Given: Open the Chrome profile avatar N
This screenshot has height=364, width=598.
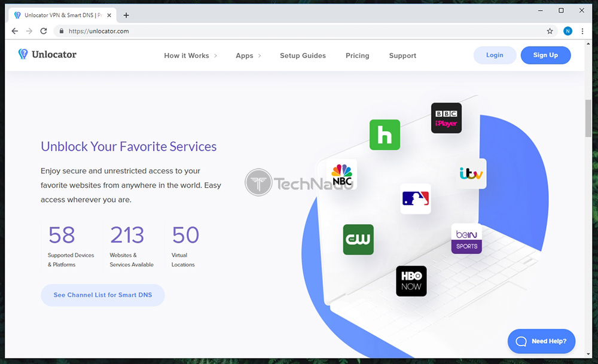Looking at the screenshot, I should (x=568, y=31).
